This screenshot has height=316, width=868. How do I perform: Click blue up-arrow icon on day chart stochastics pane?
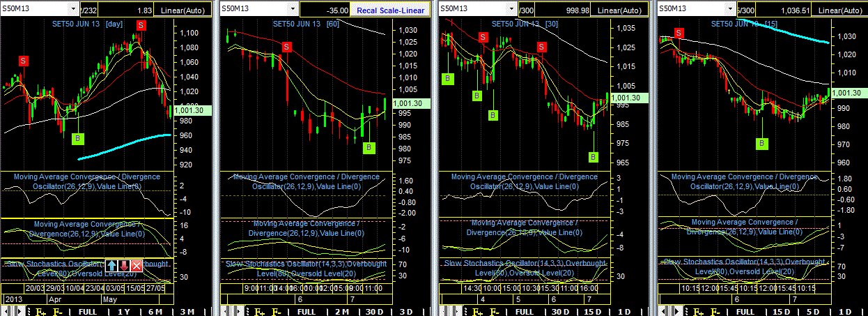pyautogui.click(x=111, y=265)
